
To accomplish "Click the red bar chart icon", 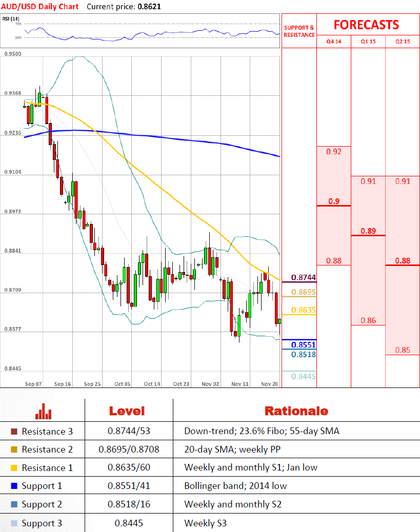I will pyautogui.click(x=44, y=411).
